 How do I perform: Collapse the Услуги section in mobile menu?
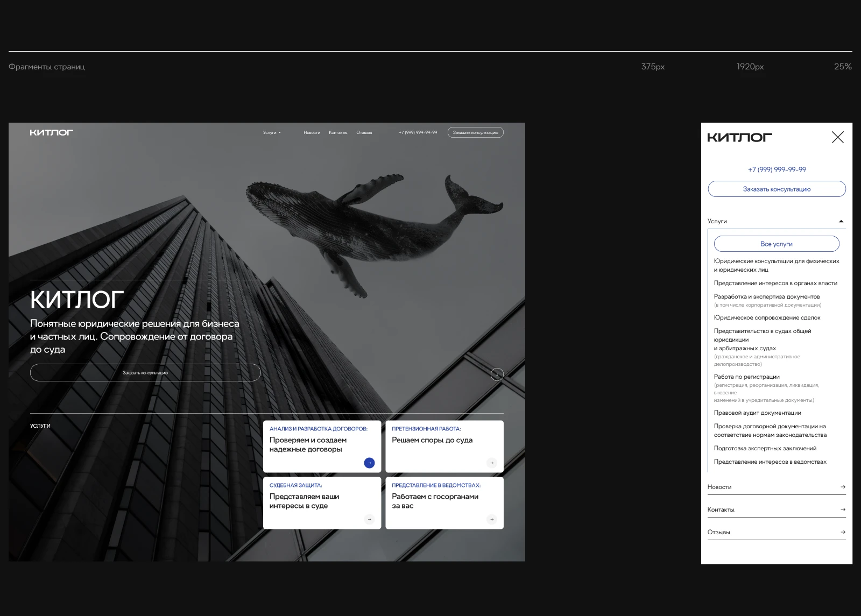coord(841,221)
